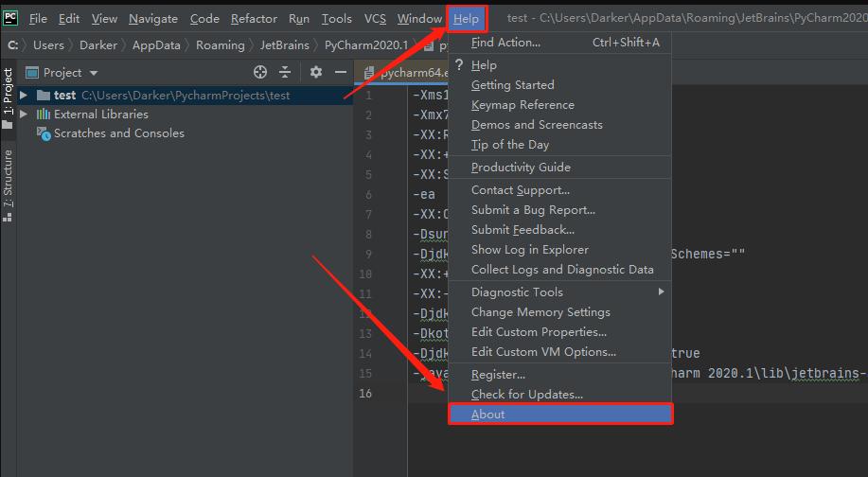Open Demos and Screencasts entry
Image resolution: width=868 pixels, height=477 pixels.
pyautogui.click(x=559, y=125)
